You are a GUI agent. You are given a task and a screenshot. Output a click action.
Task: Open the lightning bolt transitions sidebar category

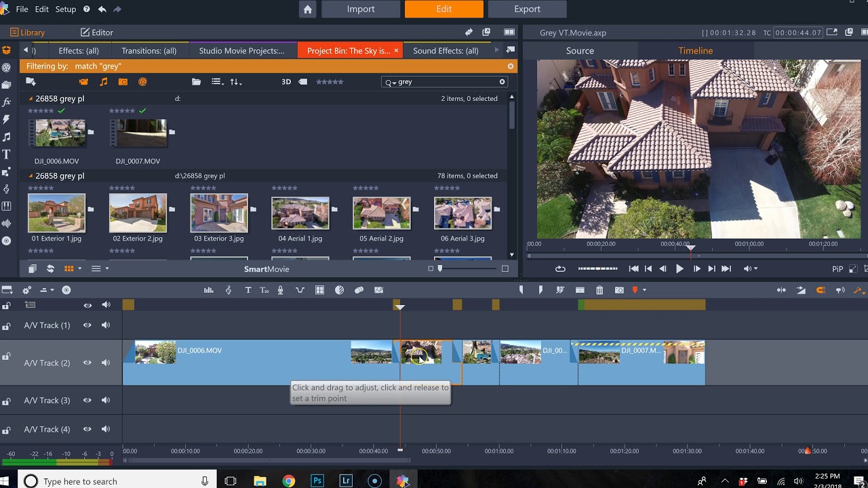coord(7,119)
